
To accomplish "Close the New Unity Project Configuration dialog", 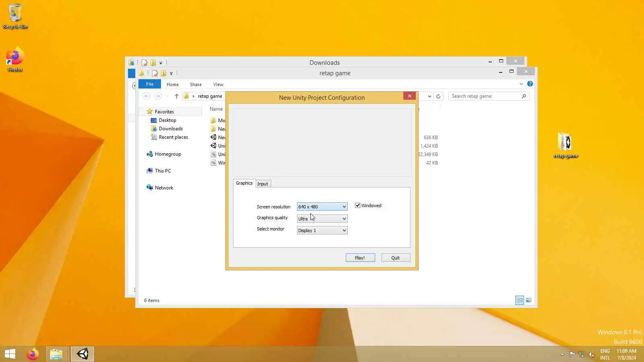I will [409, 96].
